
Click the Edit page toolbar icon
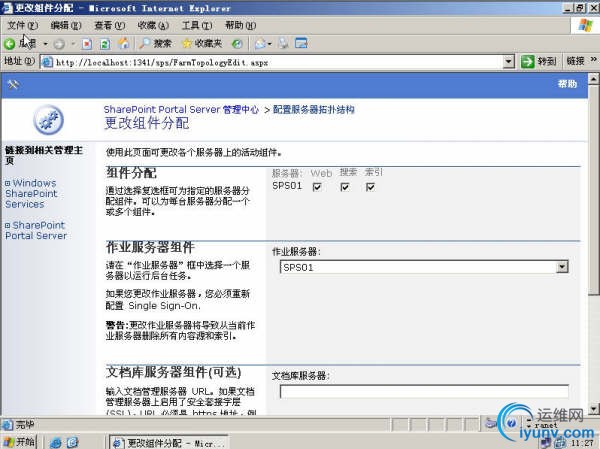point(301,43)
